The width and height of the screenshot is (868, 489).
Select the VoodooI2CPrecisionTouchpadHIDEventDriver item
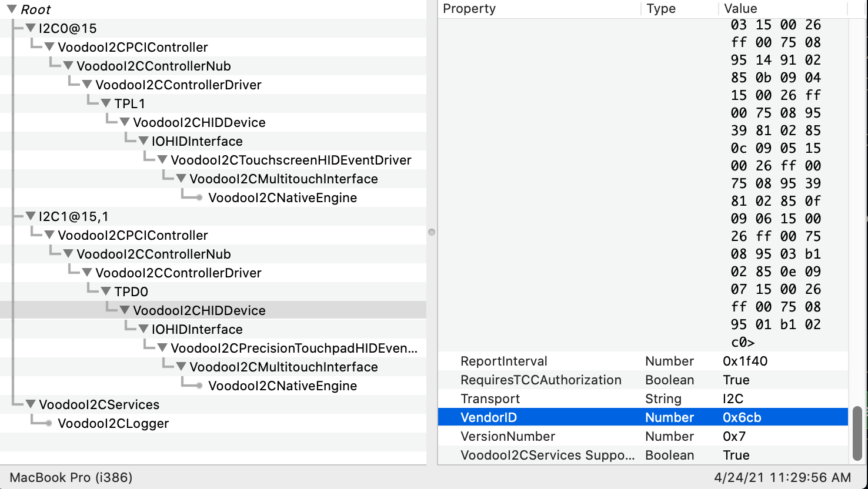292,348
